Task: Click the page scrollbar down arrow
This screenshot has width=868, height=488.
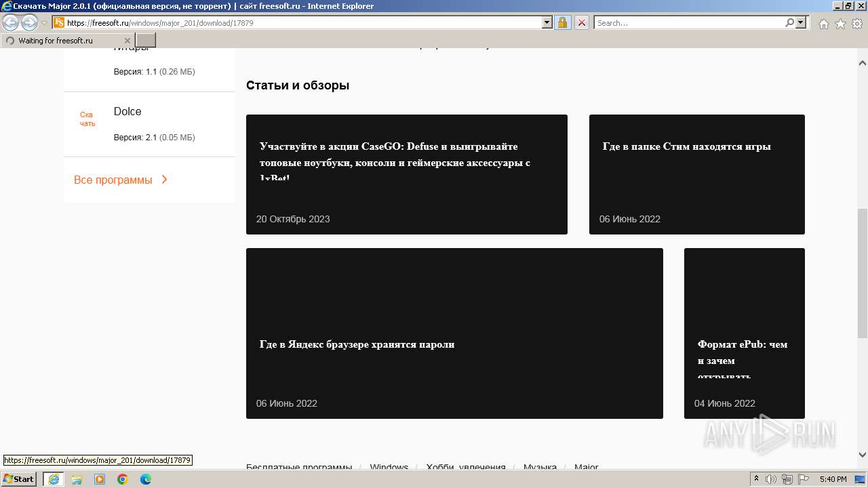Action: tap(863, 455)
